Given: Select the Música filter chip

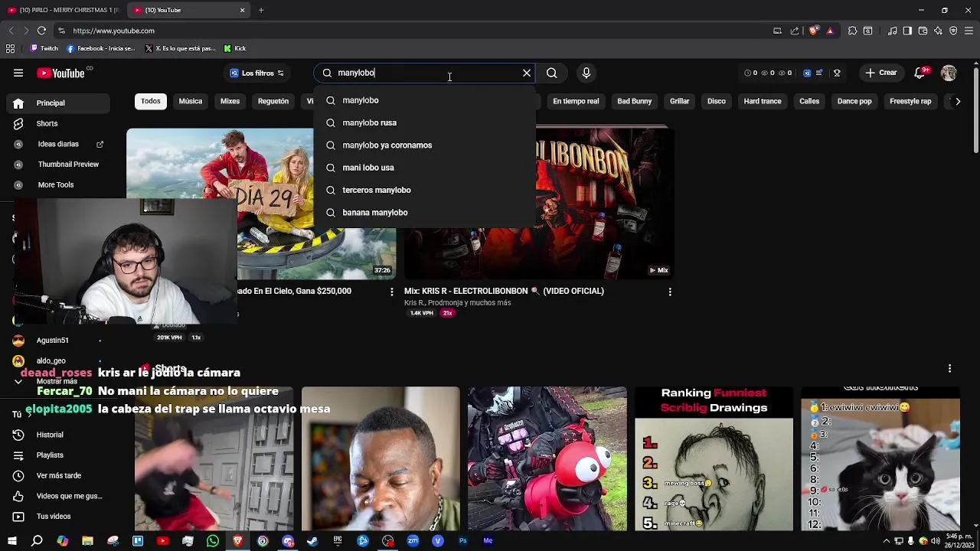Looking at the screenshot, I should [x=191, y=101].
